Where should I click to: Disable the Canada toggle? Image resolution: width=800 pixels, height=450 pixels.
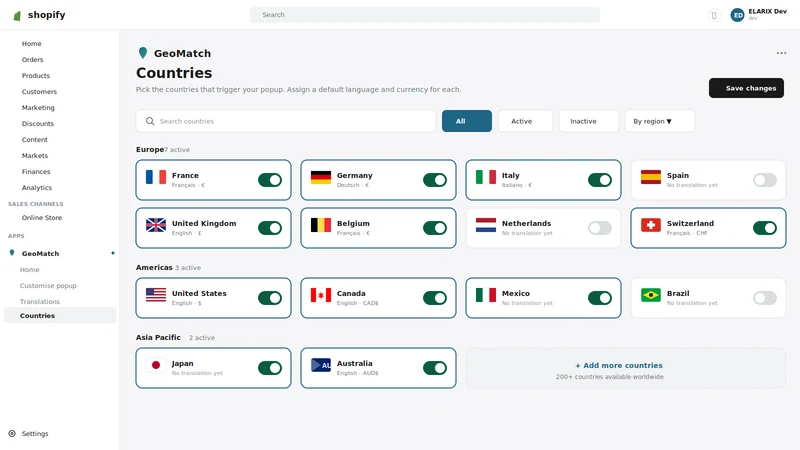click(435, 298)
